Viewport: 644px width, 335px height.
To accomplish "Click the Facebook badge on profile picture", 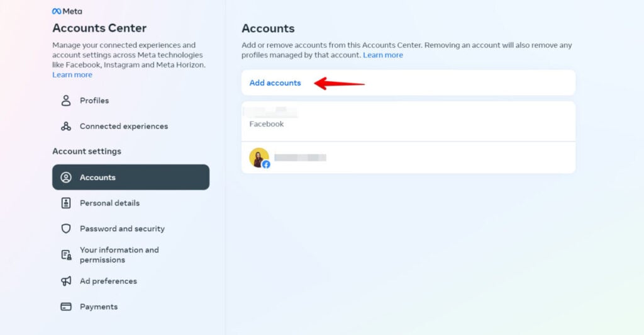I will (266, 164).
